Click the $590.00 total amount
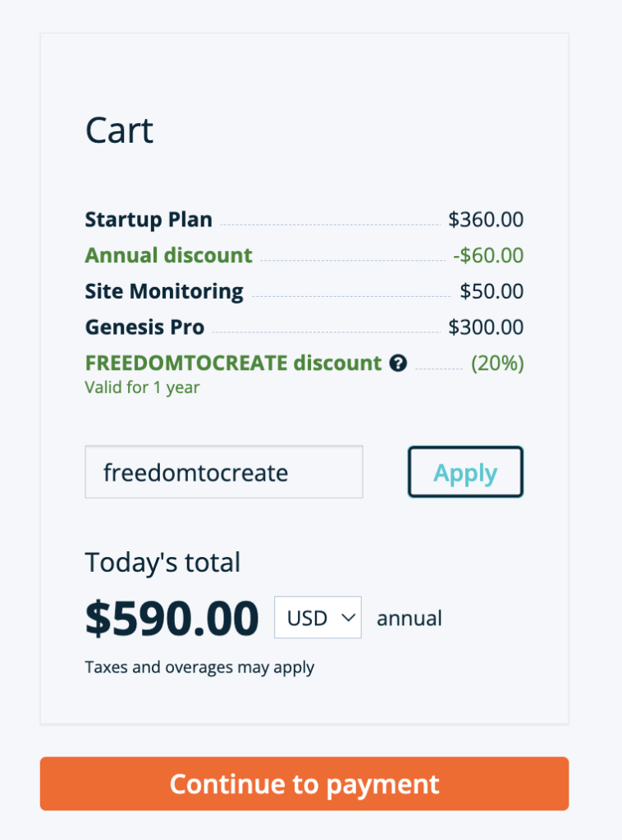622x840 pixels. (172, 618)
